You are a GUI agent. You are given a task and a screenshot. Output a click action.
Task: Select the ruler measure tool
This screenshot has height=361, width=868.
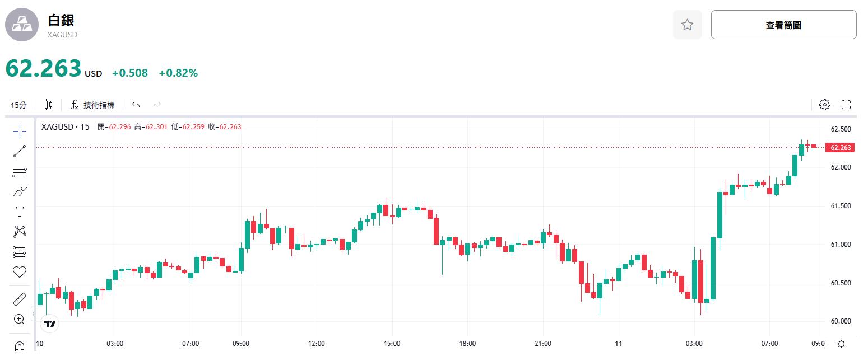tap(20, 299)
